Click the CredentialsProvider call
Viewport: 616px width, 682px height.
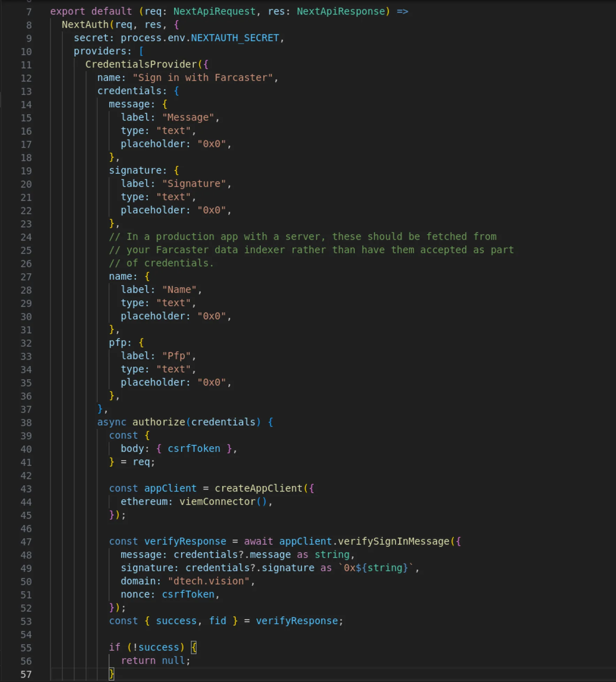coord(141,65)
